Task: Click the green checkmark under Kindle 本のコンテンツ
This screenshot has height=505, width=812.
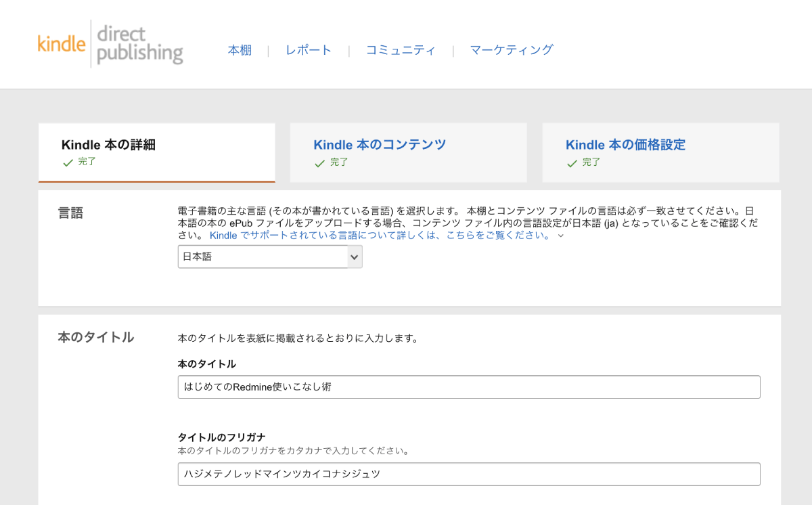Action: point(320,163)
